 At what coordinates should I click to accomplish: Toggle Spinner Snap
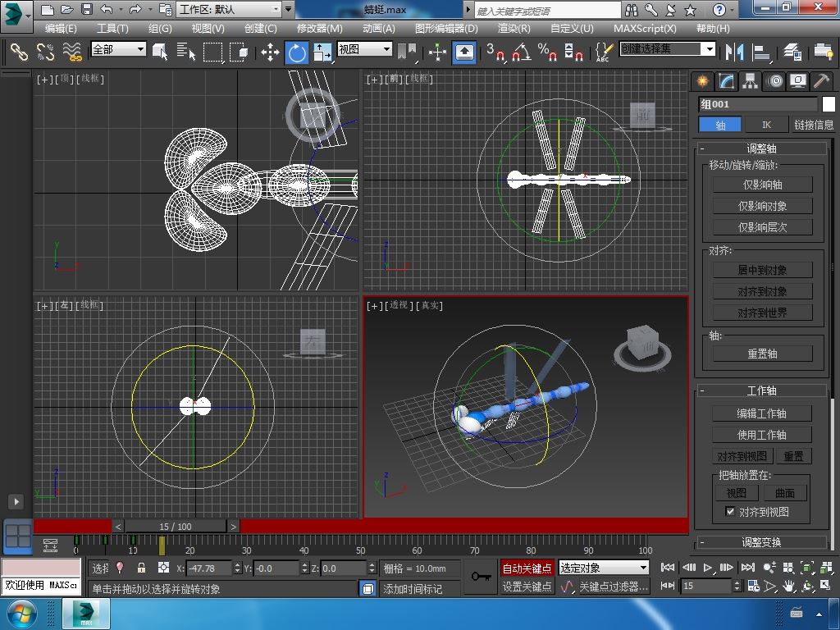[573, 52]
